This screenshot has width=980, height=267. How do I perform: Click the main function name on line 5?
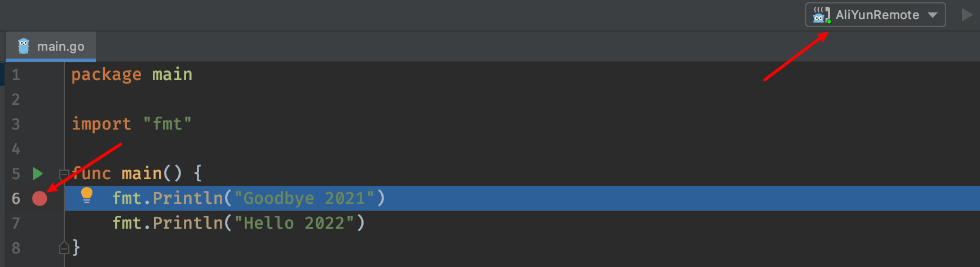tap(142, 173)
